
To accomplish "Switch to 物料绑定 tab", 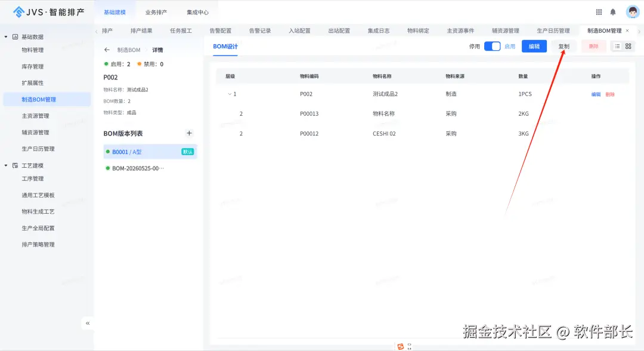I will click(x=418, y=31).
